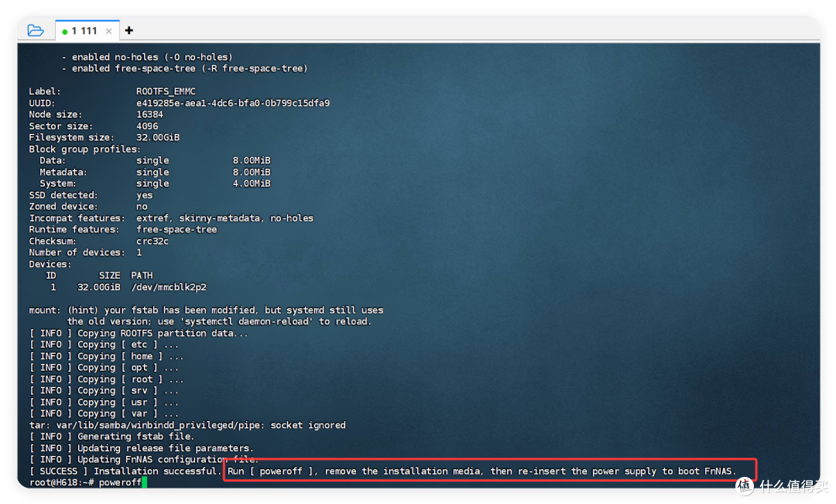Image resolution: width=836 pixels, height=504 pixels.
Task: Click the "Copying [ srv ]" log line
Action: 104,390
